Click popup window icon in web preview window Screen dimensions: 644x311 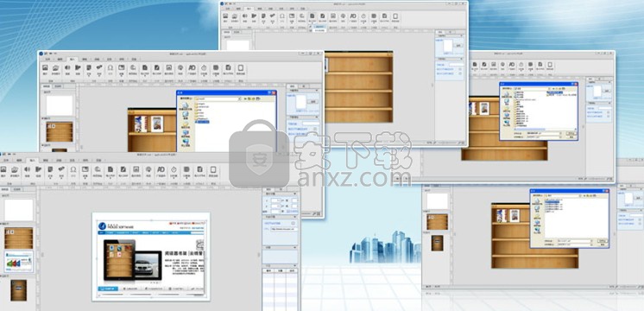pos(85,169)
